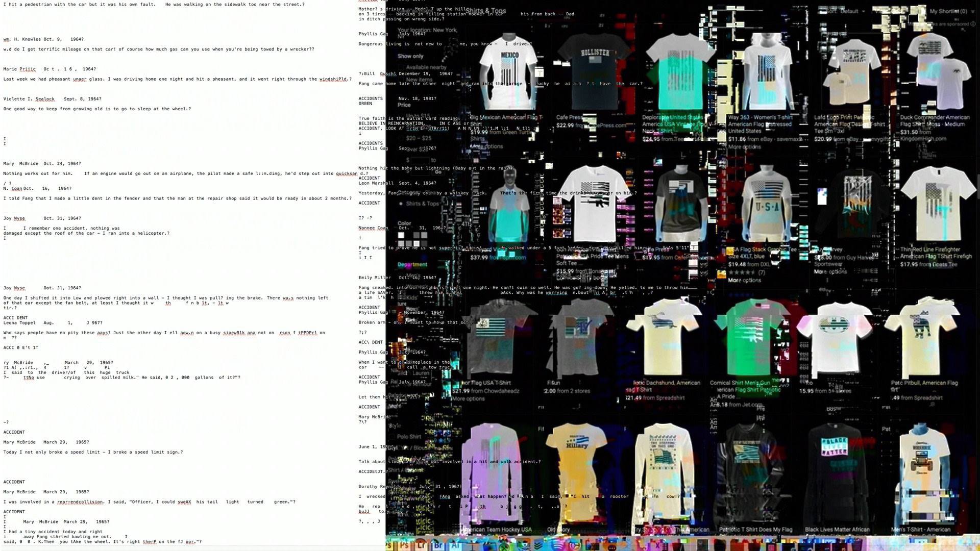Open Adobe Bridge in dock
980x551 pixels.
pyautogui.click(x=438, y=545)
